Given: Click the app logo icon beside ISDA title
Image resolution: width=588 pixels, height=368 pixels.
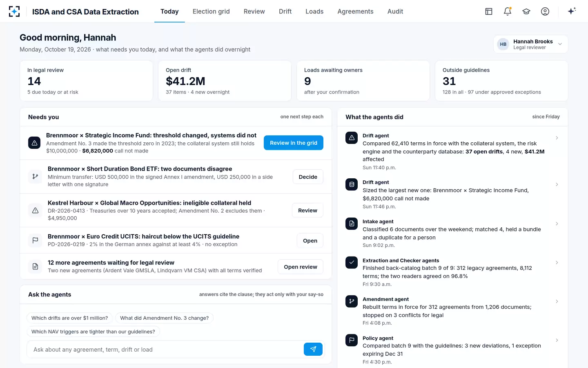Looking at the screenshot, I should (14, 11).
